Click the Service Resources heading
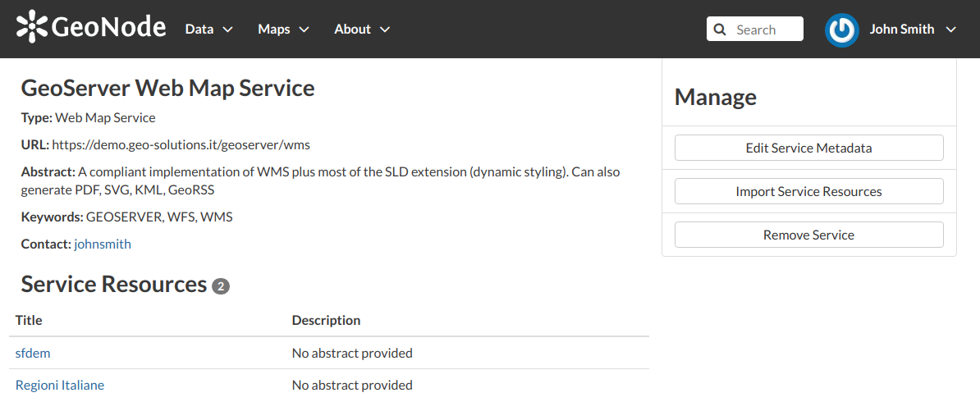This screenshot has width=980, height=411. [x=114, y=284]
